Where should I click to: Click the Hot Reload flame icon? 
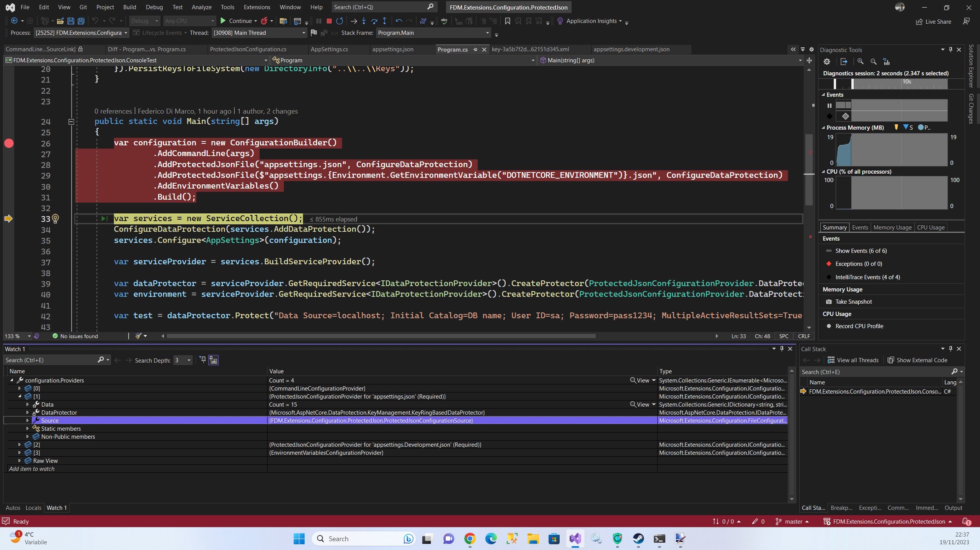pos(264,21)
